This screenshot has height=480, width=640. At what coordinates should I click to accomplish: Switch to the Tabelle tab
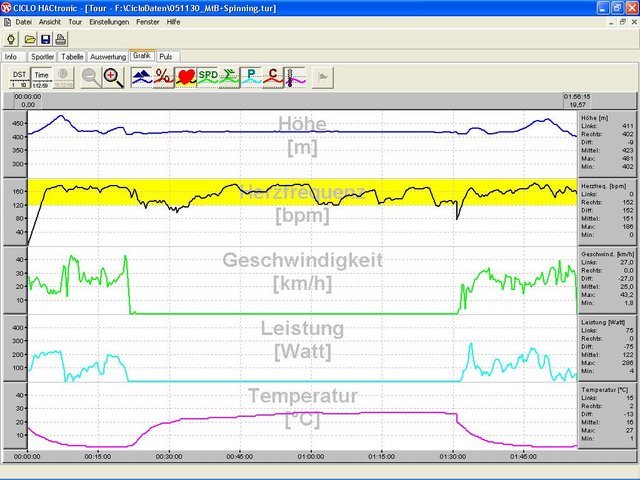click(x=72, y=57)
